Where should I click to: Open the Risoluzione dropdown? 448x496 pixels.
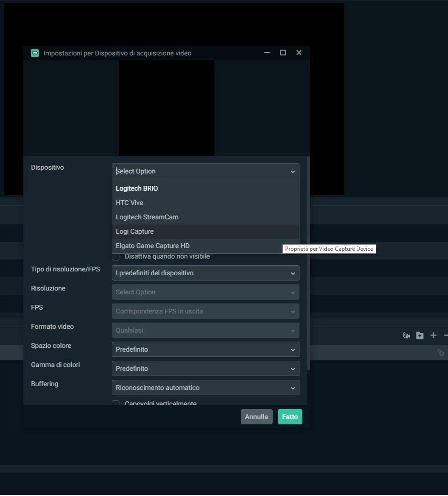tap(205, 292)
